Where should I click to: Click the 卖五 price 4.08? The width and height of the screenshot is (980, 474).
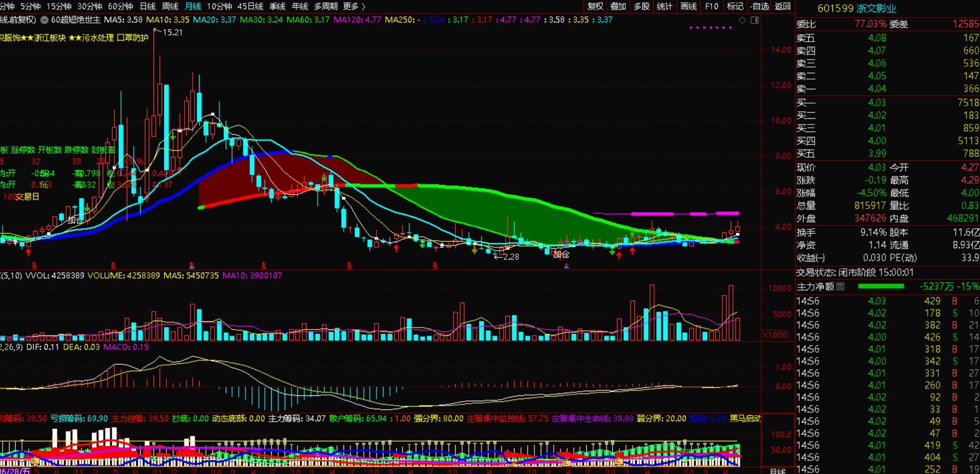pyautogui.click(x=877, y=38)
